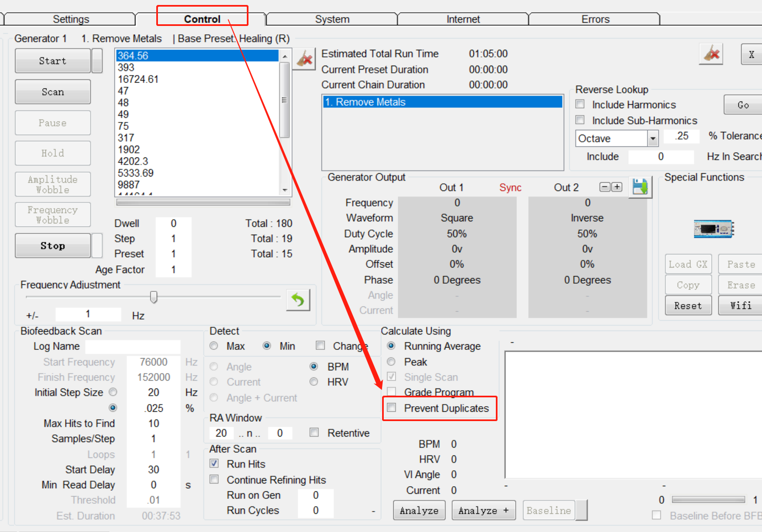This screenshot has width=762, height=532.
Task: Click the floppy disk save icon in Generator Output
Action: point(640,187)
